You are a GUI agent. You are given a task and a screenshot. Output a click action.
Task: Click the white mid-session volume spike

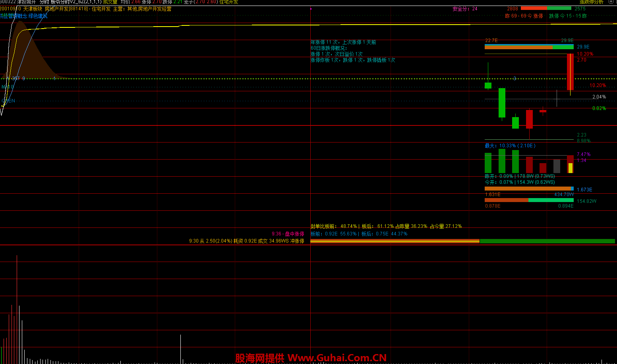[181, 349]
